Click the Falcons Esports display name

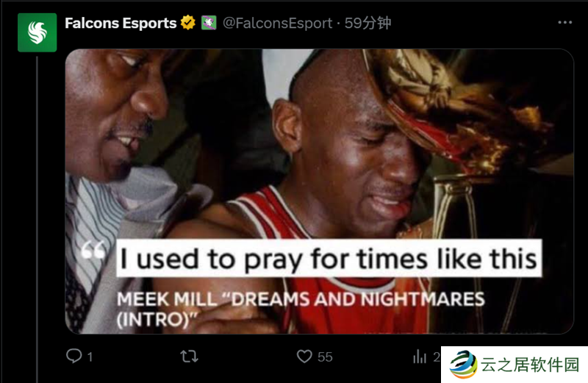point(121,23)
